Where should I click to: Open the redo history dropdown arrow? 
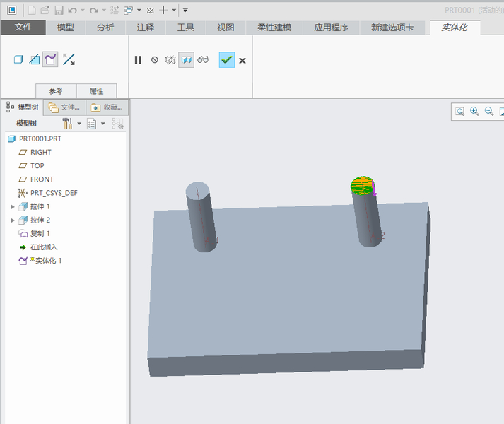(x=104, y=11)
